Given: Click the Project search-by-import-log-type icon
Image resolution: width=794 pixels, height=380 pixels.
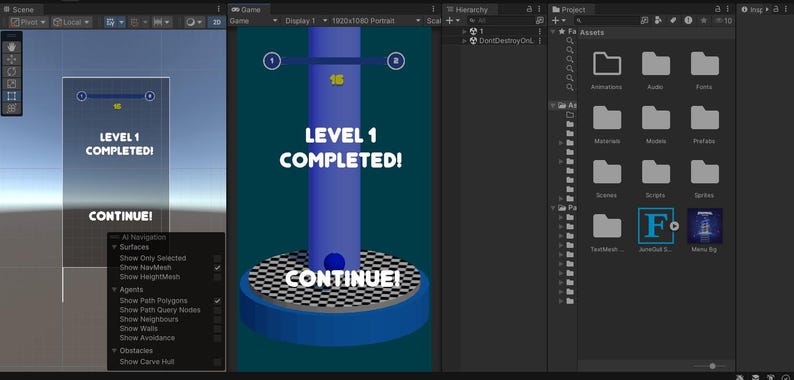Looking at the screenshot, I should [688, 20].
